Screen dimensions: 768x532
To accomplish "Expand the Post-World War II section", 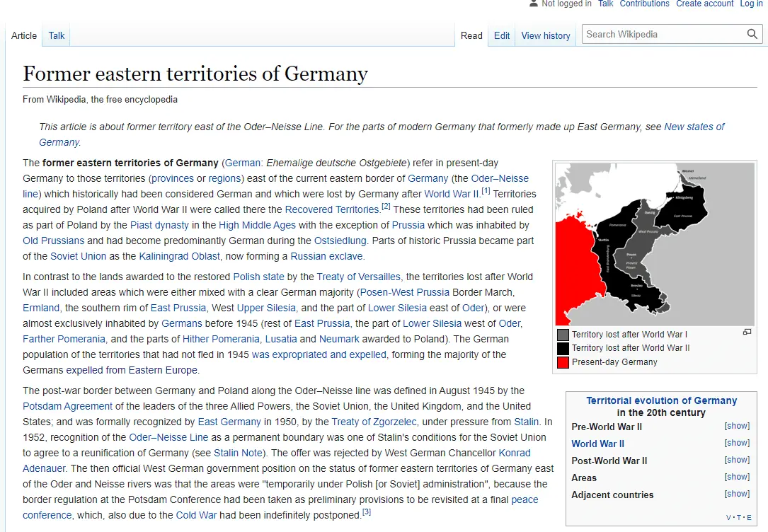I will (x=737, y=460).
